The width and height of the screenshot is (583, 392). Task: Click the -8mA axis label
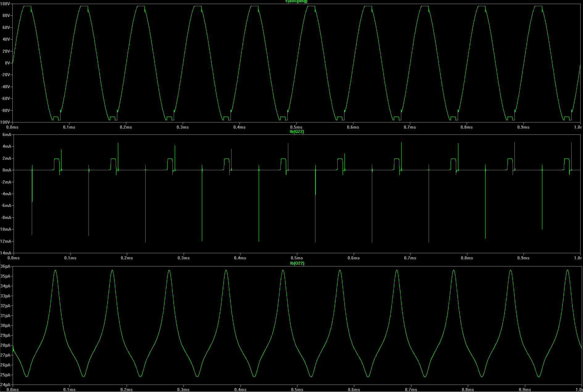(x=6, y=218)
